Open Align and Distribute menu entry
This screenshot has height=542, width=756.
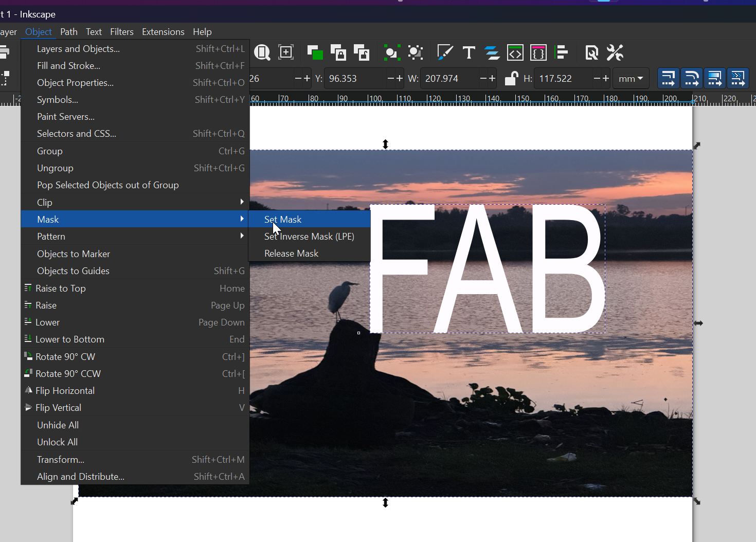click(x=135, y=477)
